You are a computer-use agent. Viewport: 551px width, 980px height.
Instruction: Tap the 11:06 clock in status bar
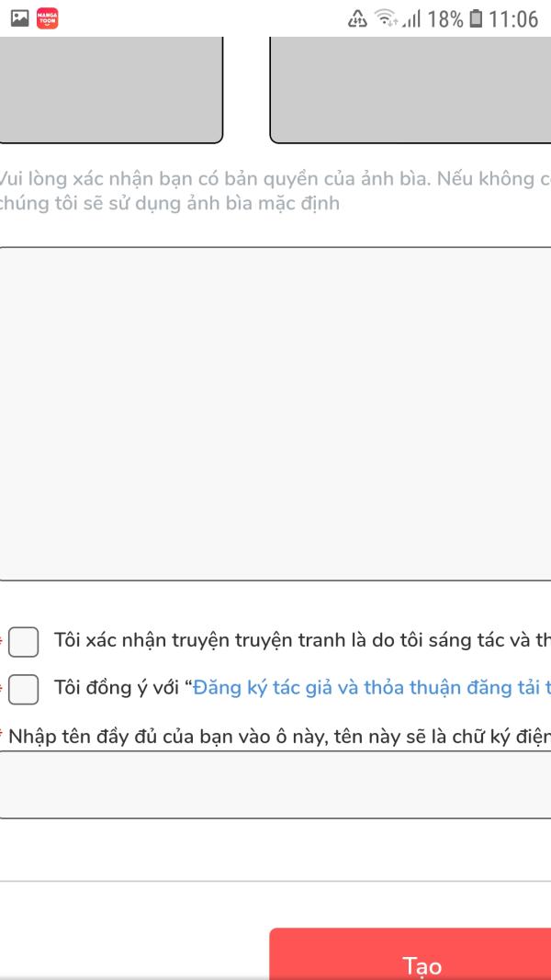514,18
